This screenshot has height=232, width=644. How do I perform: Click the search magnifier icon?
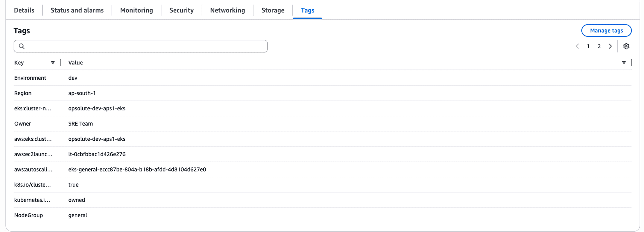tap(22, 46)
